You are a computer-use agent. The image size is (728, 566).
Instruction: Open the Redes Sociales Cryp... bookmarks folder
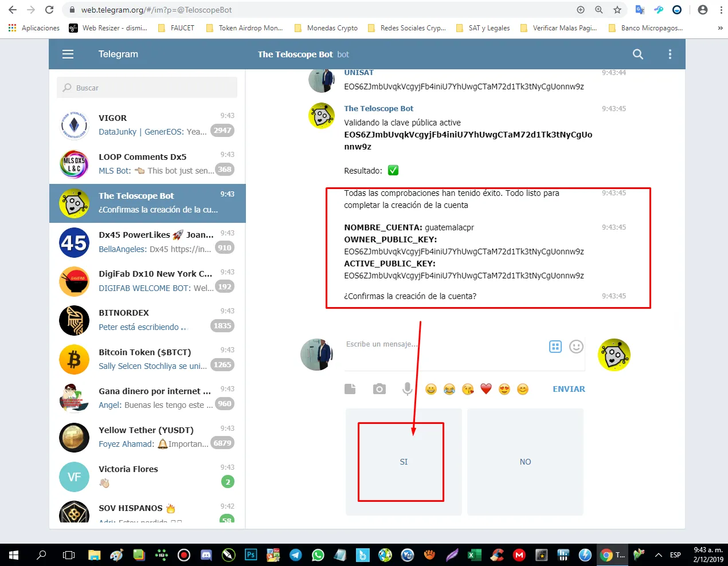coord(406,27)
